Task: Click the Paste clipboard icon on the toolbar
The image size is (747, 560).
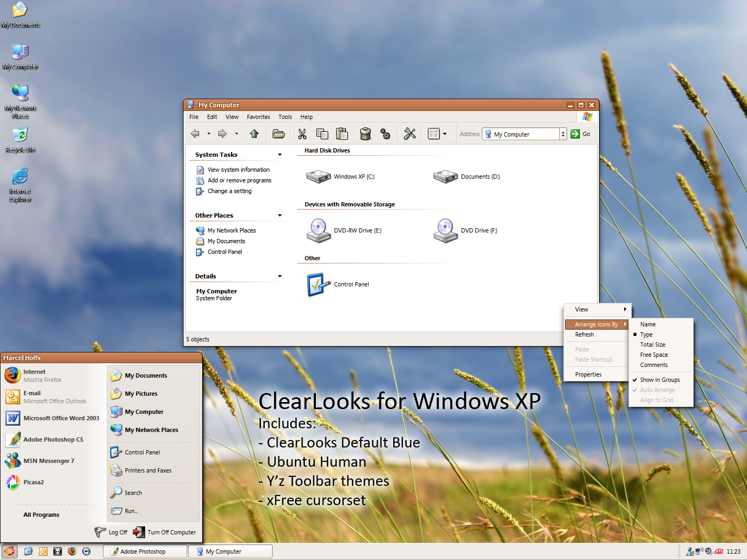Action: [x=342, y=133]
